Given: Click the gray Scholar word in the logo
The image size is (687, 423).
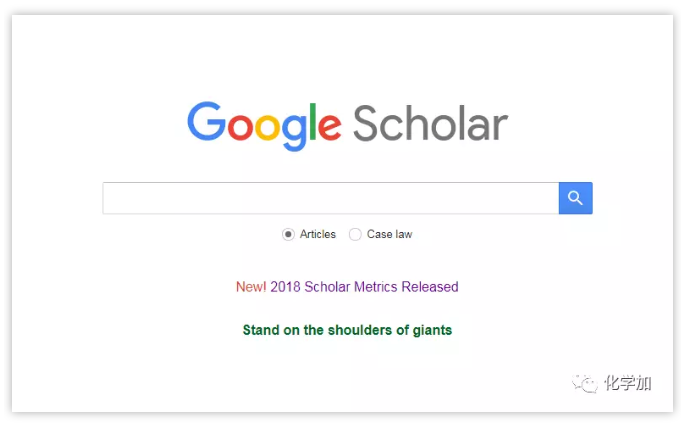Looking at the screenshot, I should tap(430, 124).
